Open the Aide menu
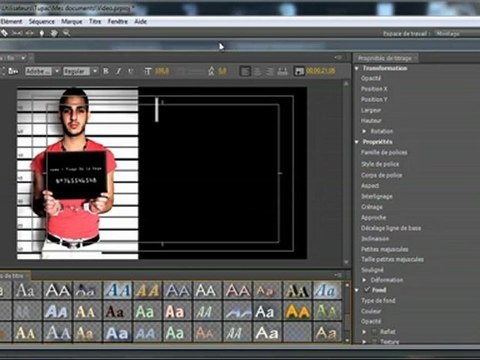 (140, 21)
